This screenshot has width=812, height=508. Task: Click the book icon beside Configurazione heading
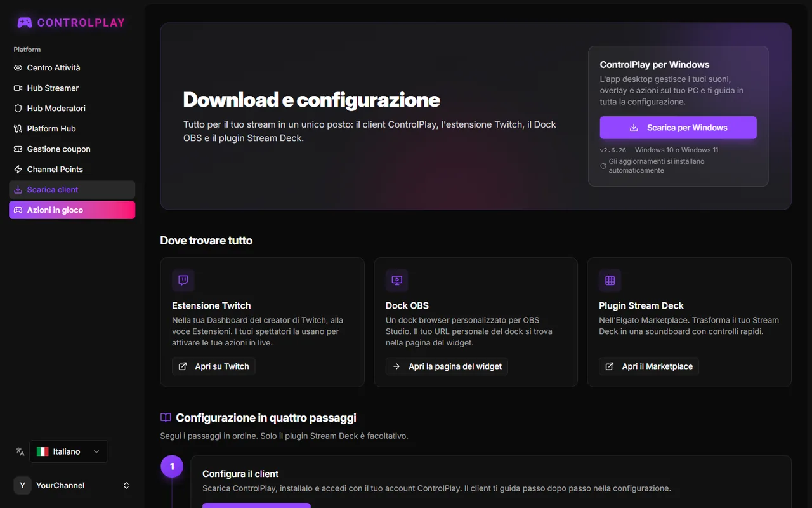[x=166, y=418]
